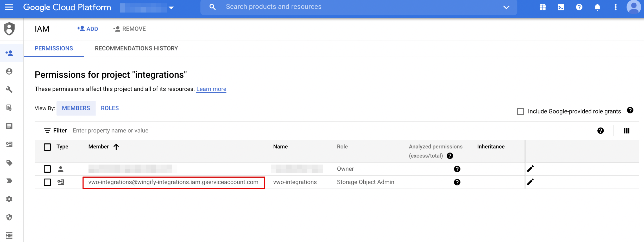Click the Role column header

click(x=342, y=147)
